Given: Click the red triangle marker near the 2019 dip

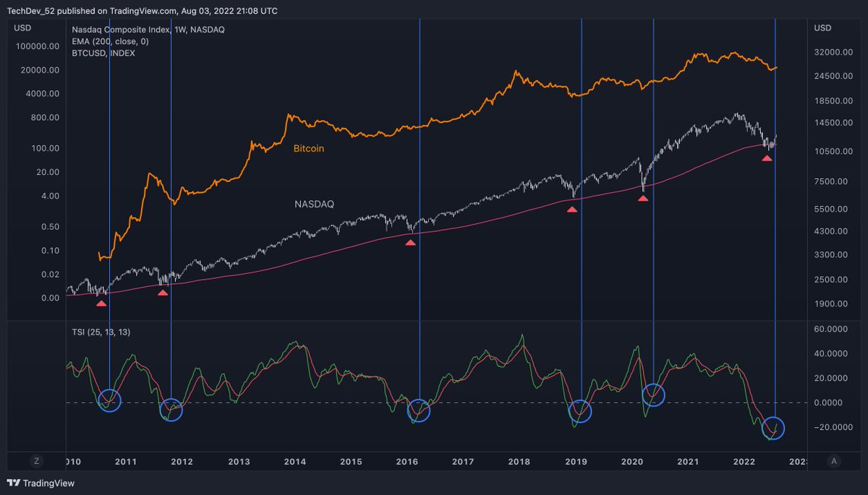Looking at the screenshot, I should click(571, 210).
